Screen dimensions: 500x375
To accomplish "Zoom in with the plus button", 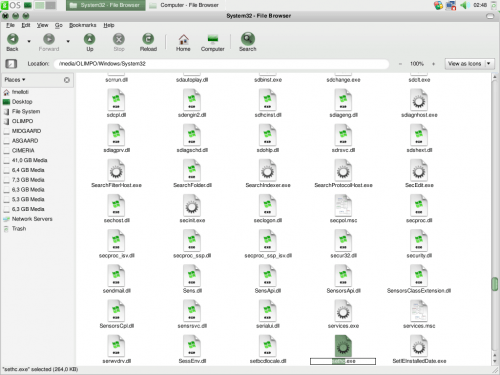I will click(x=433, y=64).
